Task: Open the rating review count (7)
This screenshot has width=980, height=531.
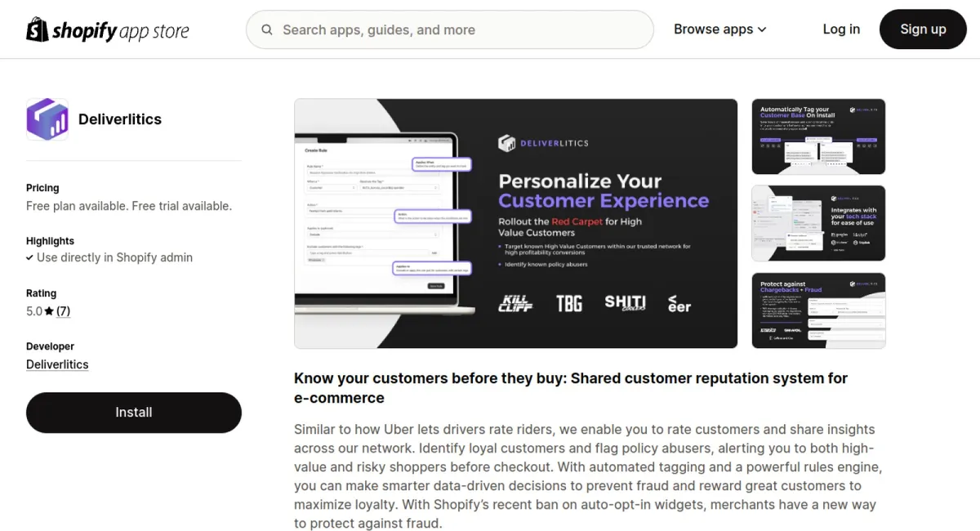Action: coord(63,311)
